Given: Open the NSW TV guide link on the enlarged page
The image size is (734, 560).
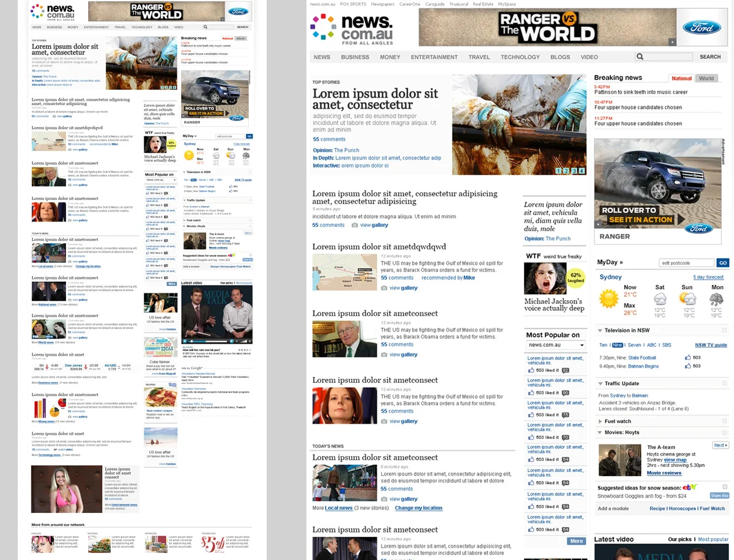Looking at the screenshot, I should point(711,345).
